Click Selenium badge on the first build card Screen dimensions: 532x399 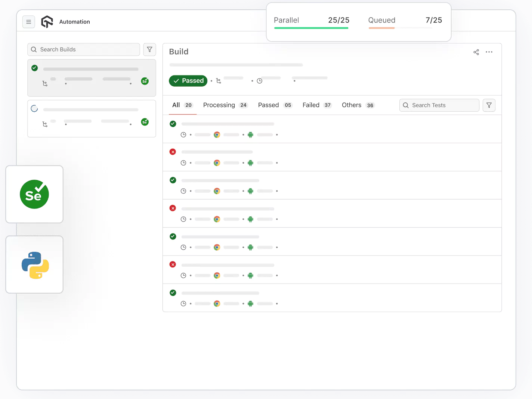[x=145, y=81]
